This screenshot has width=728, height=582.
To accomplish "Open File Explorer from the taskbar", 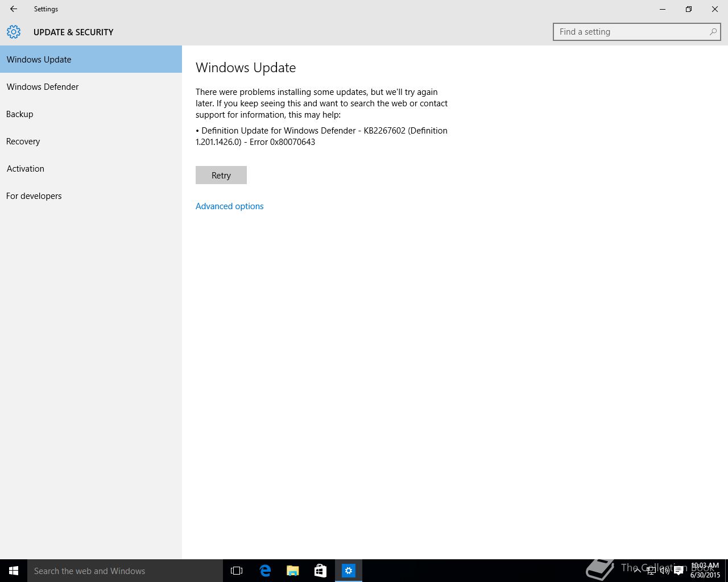I will click(292, 571).
